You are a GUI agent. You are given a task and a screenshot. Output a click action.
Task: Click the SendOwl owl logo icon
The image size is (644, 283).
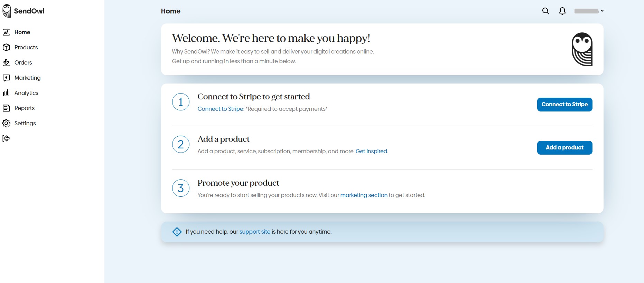coord(7,11)
